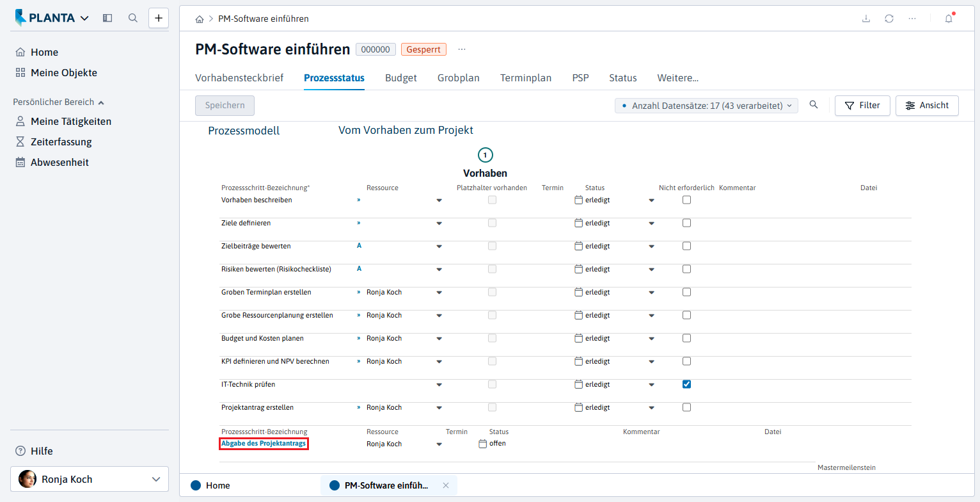Open more options beside Gesperrt badge
Screen dimensions: 980x502
pos(462,49)
